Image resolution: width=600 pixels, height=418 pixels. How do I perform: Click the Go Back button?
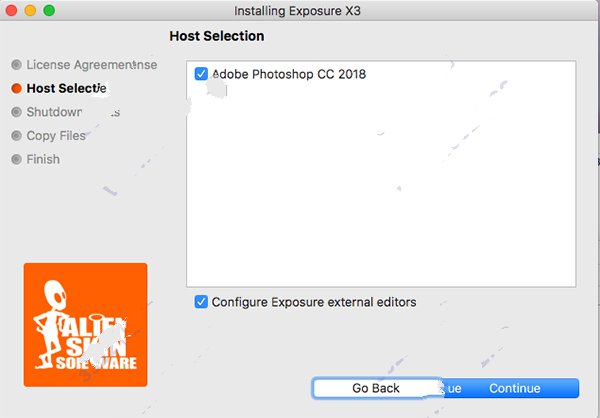point(376,388)
